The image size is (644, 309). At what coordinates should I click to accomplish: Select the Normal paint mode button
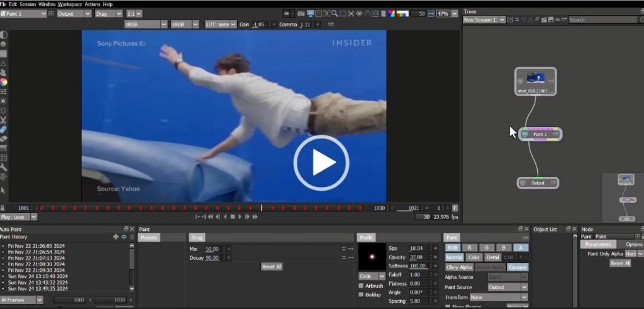(x=454, y=257)
